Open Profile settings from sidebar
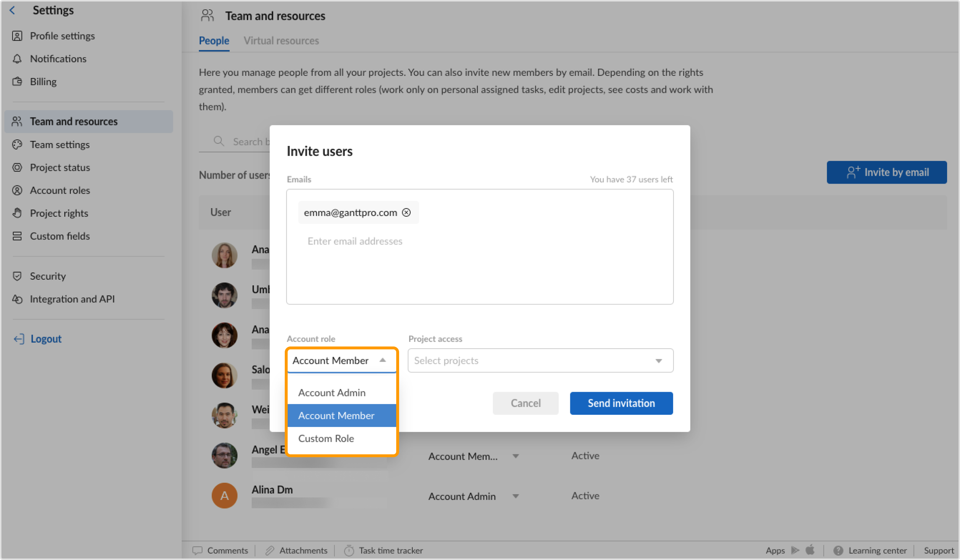960x560 pixels. [x=63, y=36]
